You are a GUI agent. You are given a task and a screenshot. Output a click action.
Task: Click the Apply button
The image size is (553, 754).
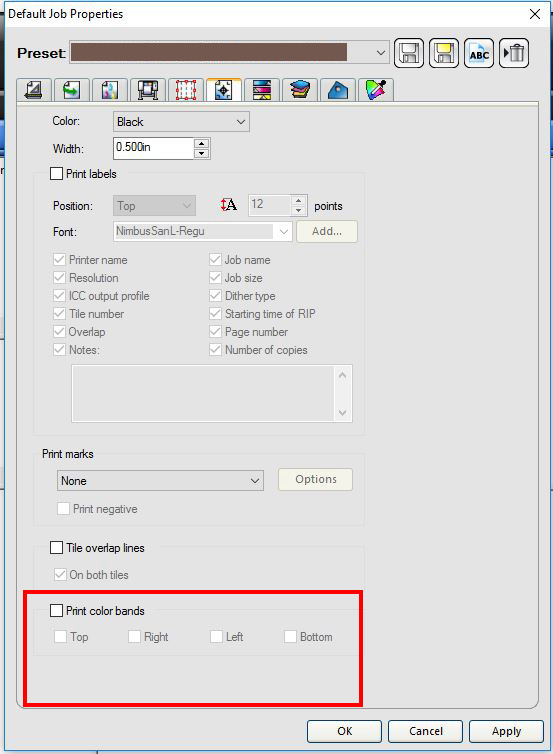pos(506,731)
